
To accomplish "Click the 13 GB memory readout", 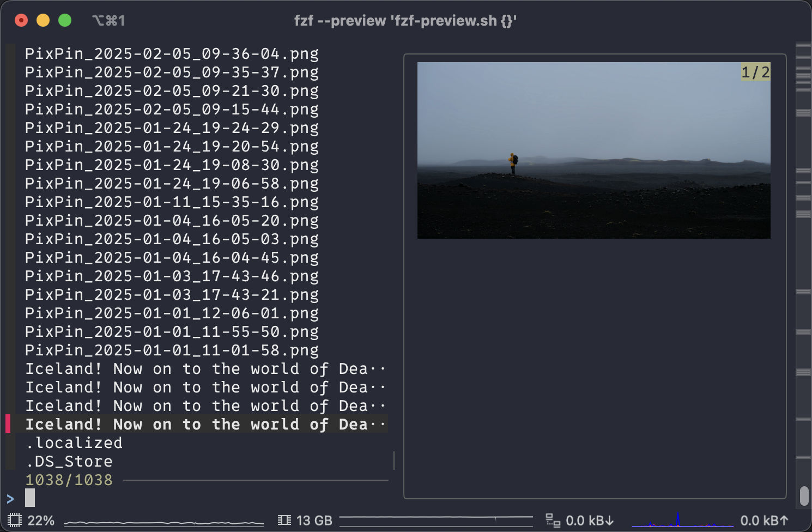I will [314, 521].
